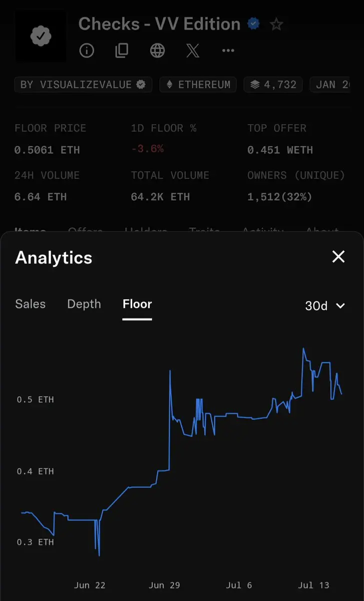Open the three-dot more options menu
Screen dimensions: 364x601
(228, 51)
